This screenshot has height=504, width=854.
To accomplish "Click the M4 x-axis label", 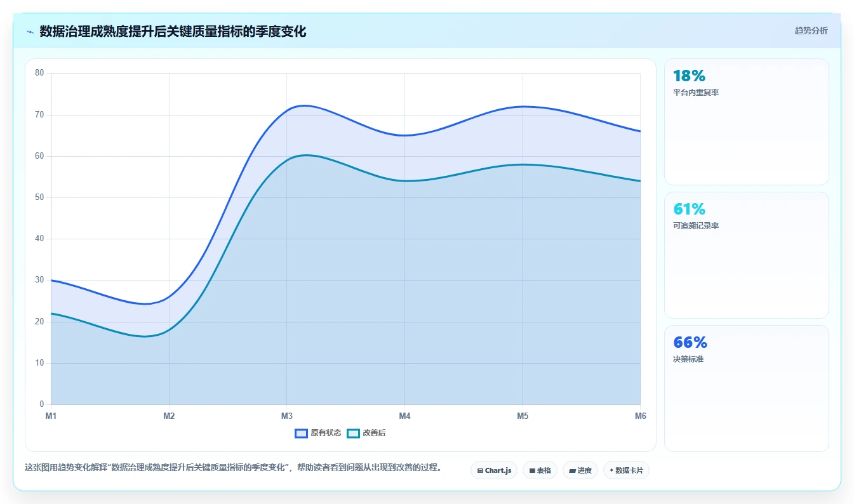I will (x=404, y=416).
